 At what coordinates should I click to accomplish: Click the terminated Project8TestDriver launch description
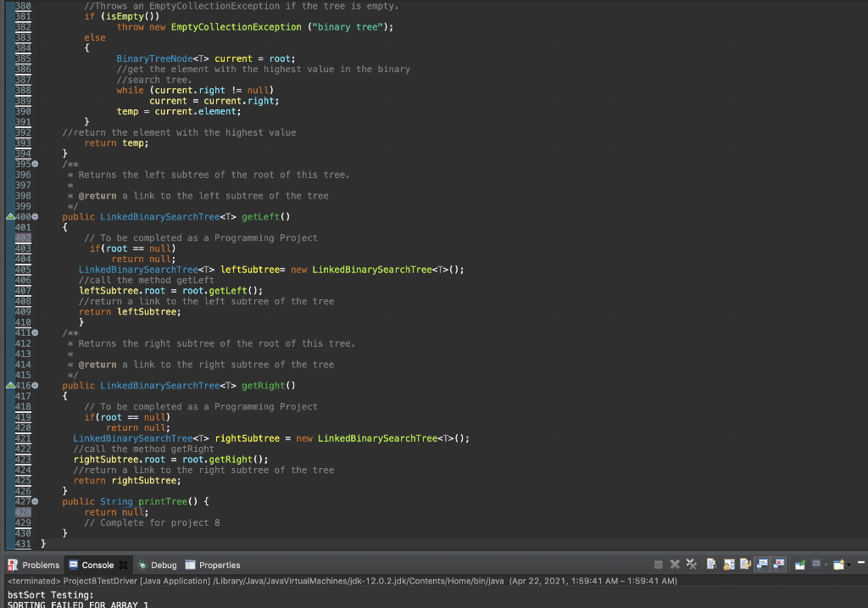coord(342,581)
